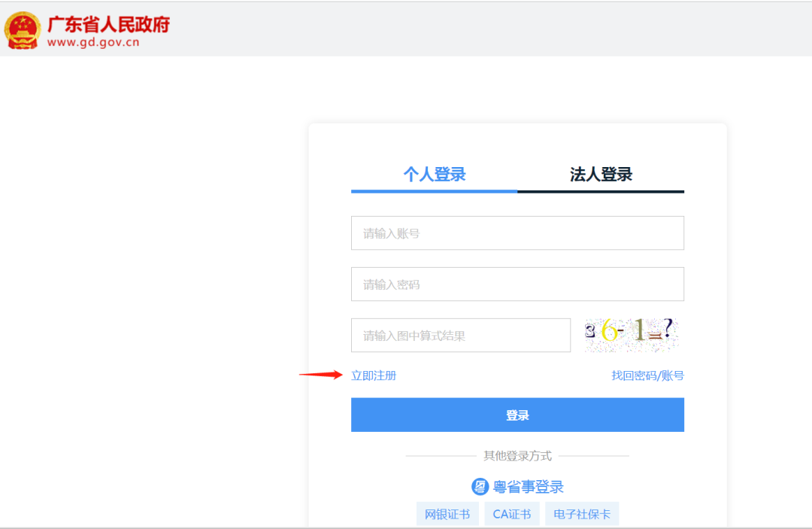Click the www.gd.gov.cn site address text

[x=93, y=42]
